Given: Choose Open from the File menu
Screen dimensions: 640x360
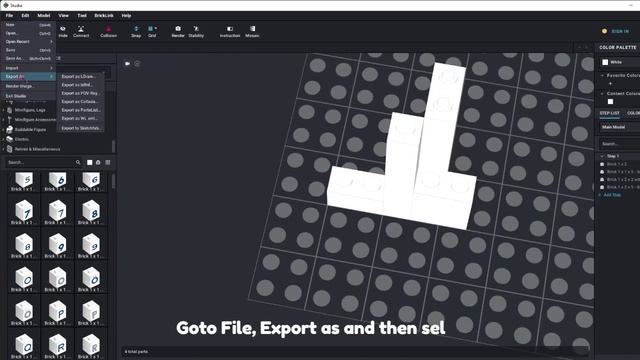Looking at the screenshot, I should [28, 33].
